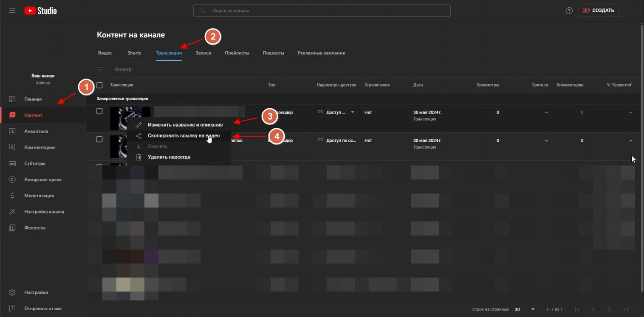This screenshot has height=317, width=644.
Task: Switch to the Видео tab
Action: [x=105, y=53]
